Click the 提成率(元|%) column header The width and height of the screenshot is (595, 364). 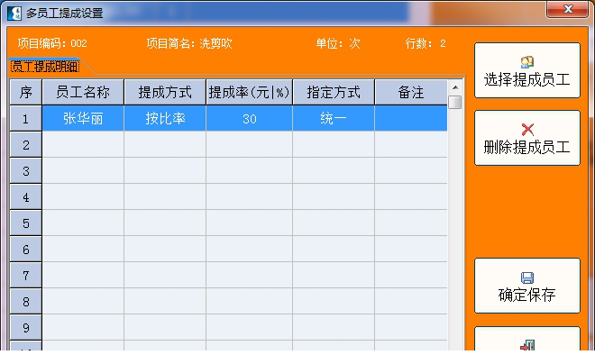(x=250, y=92)
